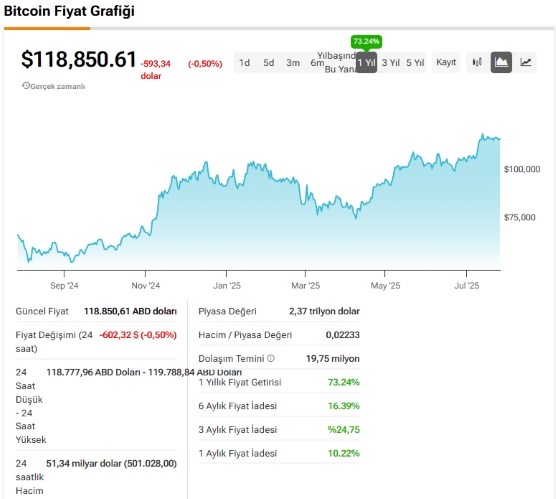
Task: Click the Jan '25 axis label
Action: (227, 285)
